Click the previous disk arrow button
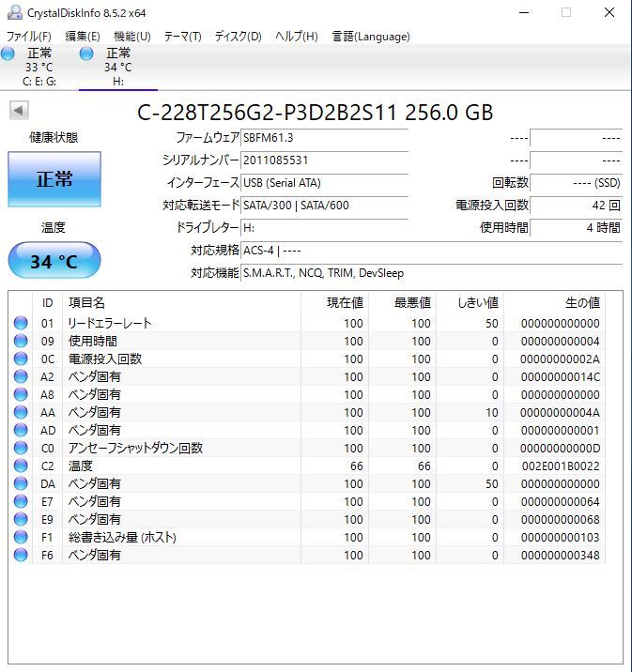The width and height of the screenshot is (632, 672). 19,110
